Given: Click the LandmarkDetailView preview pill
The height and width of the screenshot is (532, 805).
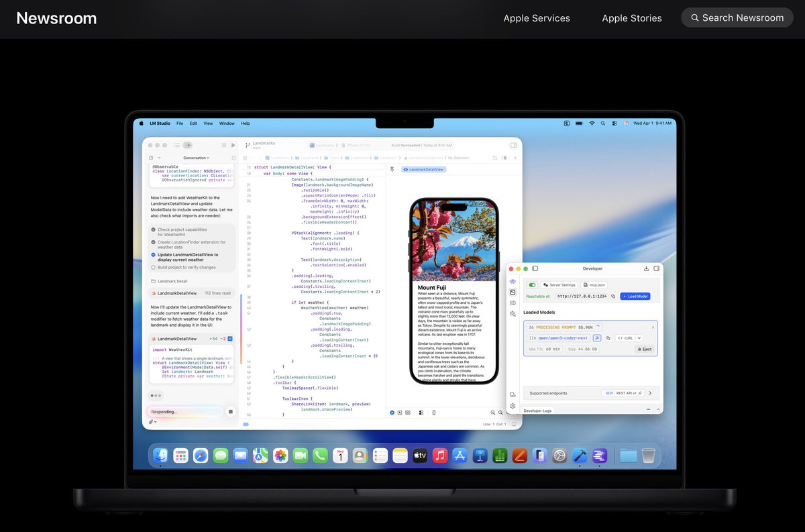Looking at the screenshot, I should 424,170.
